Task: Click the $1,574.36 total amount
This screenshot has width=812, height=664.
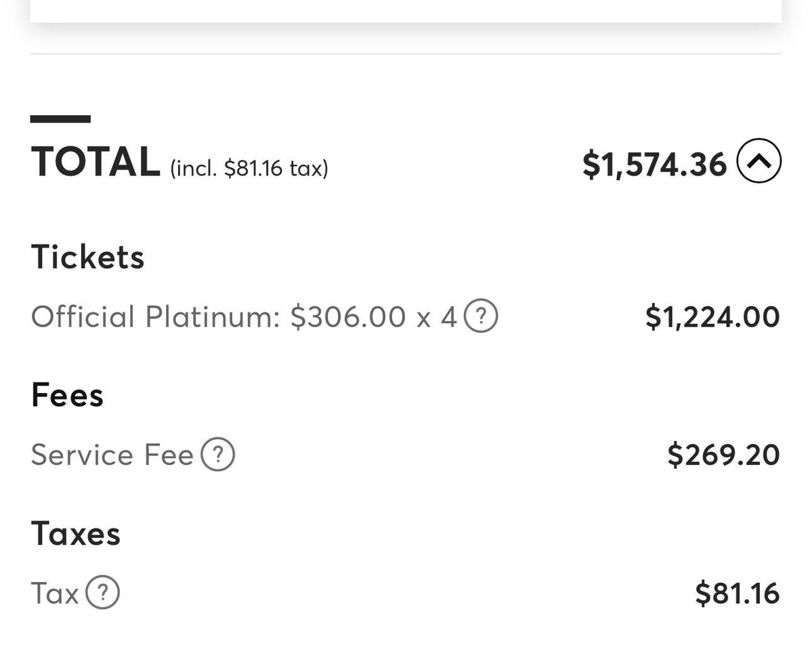Action: [x=654, y=165]
